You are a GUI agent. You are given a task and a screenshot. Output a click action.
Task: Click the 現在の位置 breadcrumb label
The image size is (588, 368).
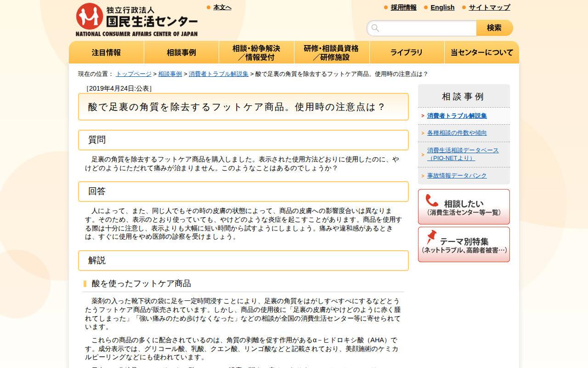(96, 74)
